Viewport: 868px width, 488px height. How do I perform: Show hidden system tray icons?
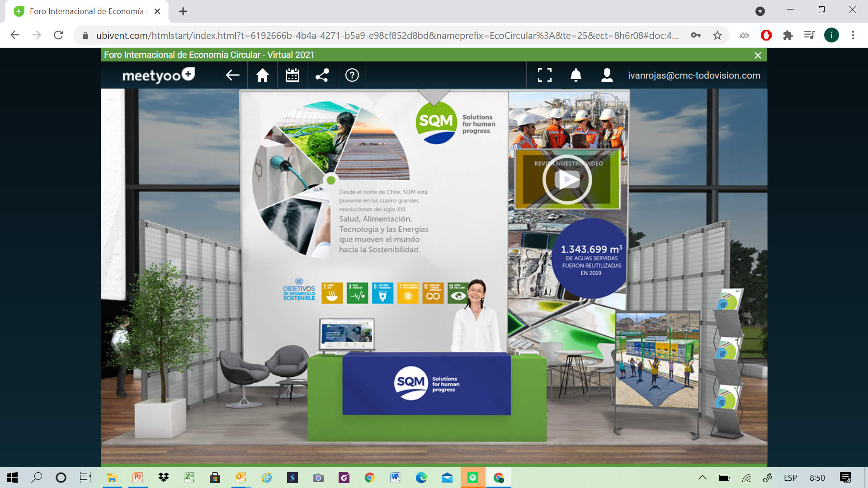(702, 478)
